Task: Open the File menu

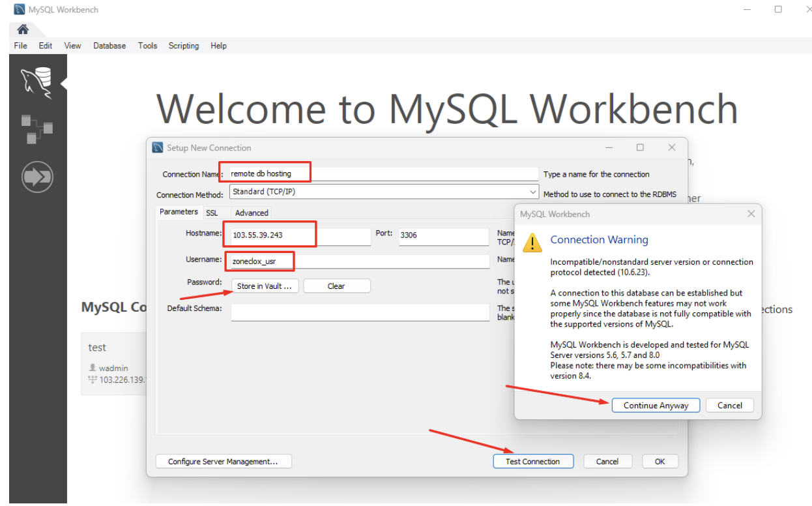Action: (x=21, y=46)
